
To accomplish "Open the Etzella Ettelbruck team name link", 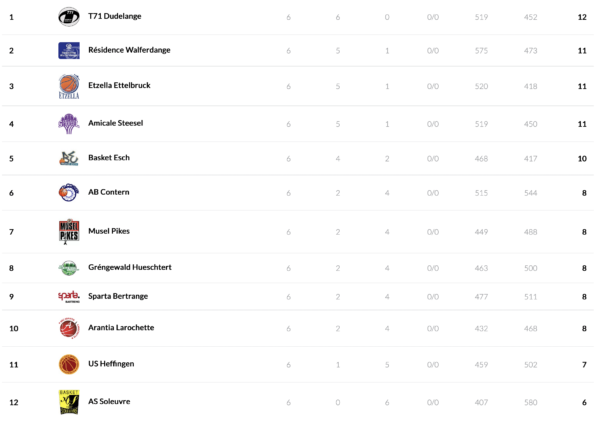I will click(x=119, y=86).
